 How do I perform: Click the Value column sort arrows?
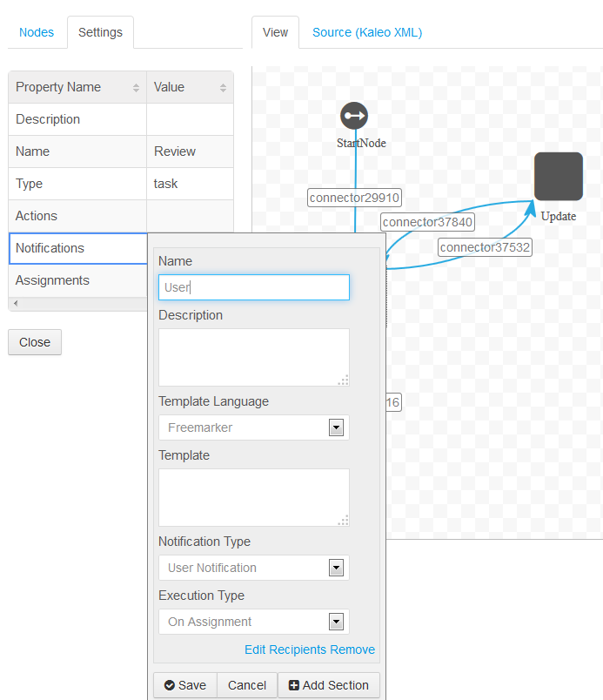click(223, 88)
